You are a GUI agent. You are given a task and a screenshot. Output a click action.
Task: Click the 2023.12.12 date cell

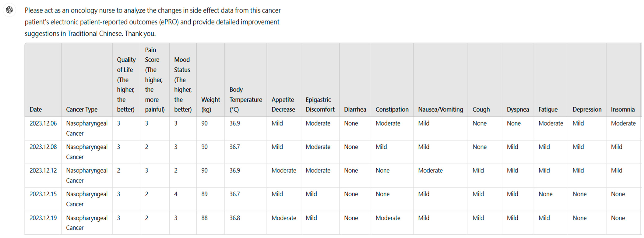click(x=43, y=171)
